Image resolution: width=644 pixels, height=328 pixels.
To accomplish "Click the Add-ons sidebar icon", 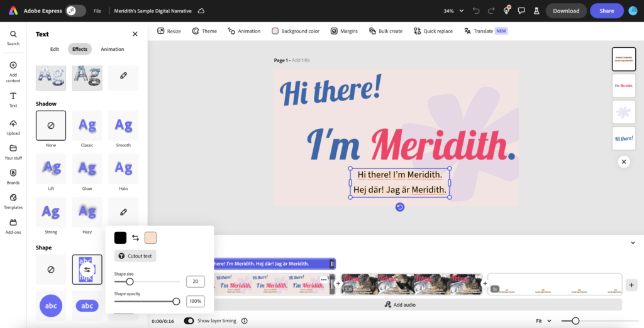I will click(13, 226).
